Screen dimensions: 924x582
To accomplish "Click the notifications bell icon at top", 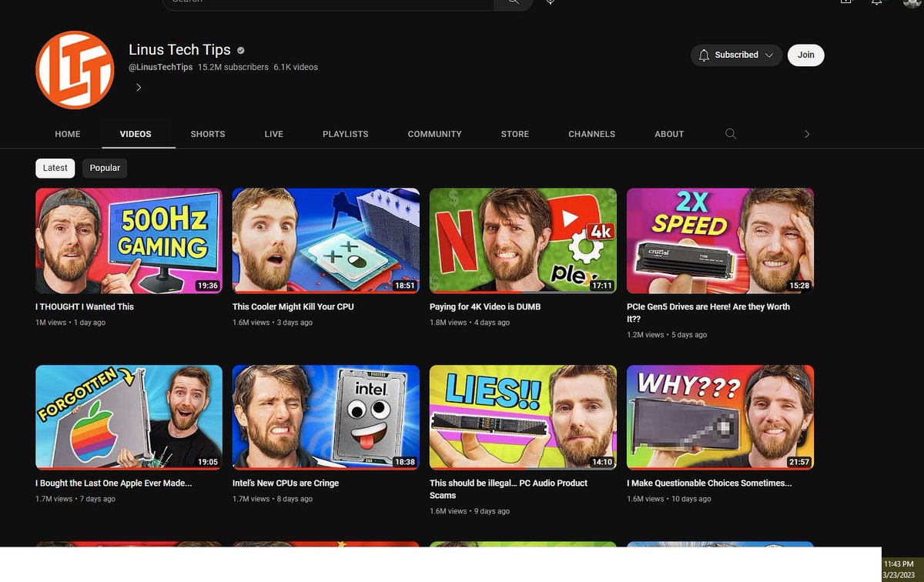I will click(x=876, y=2).
